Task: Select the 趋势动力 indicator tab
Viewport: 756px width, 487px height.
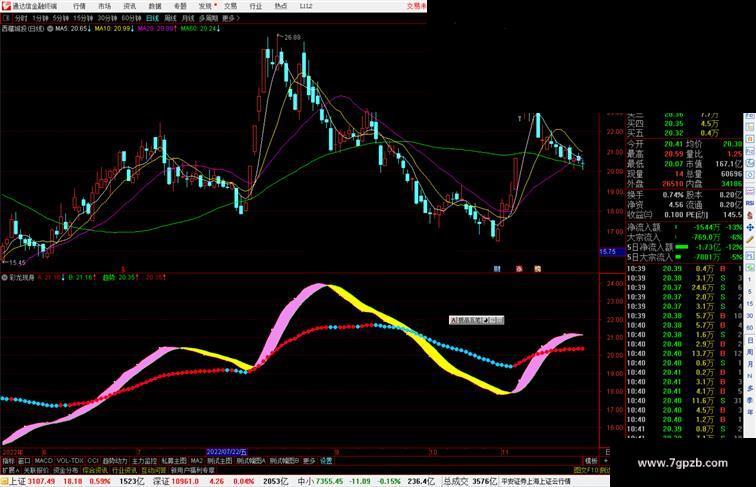Action: [x=115, y=461]
